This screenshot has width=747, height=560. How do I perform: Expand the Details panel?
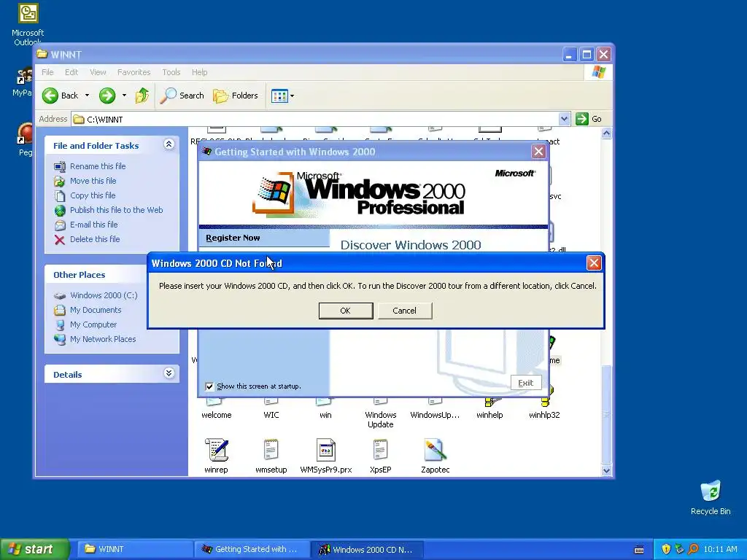pos(169,373)
